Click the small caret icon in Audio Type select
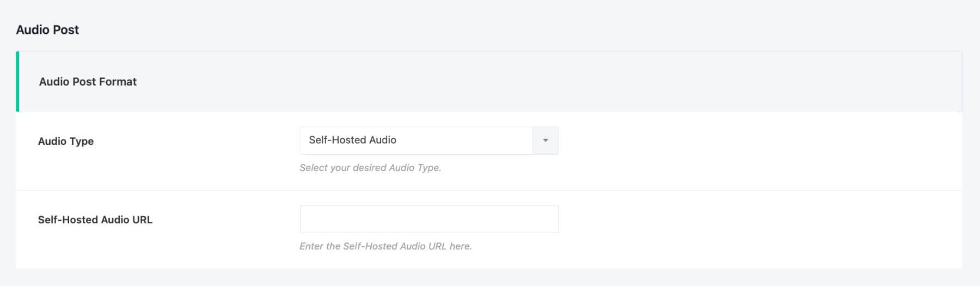The width and height of the screenshot is (980, 286). pyautogui.click(x=546, y=141)
